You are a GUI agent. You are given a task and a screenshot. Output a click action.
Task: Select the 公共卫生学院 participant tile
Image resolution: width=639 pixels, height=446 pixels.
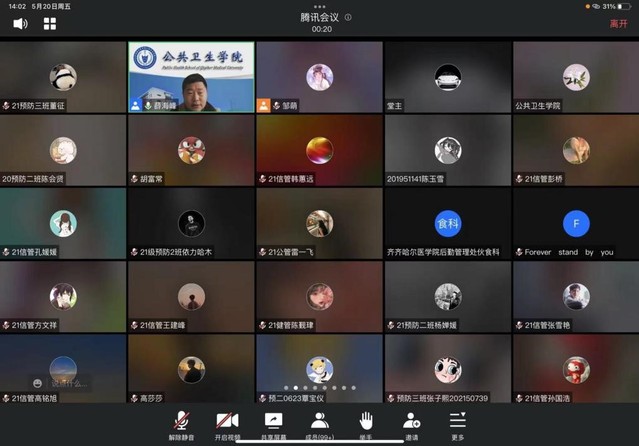tap(575, 76)
